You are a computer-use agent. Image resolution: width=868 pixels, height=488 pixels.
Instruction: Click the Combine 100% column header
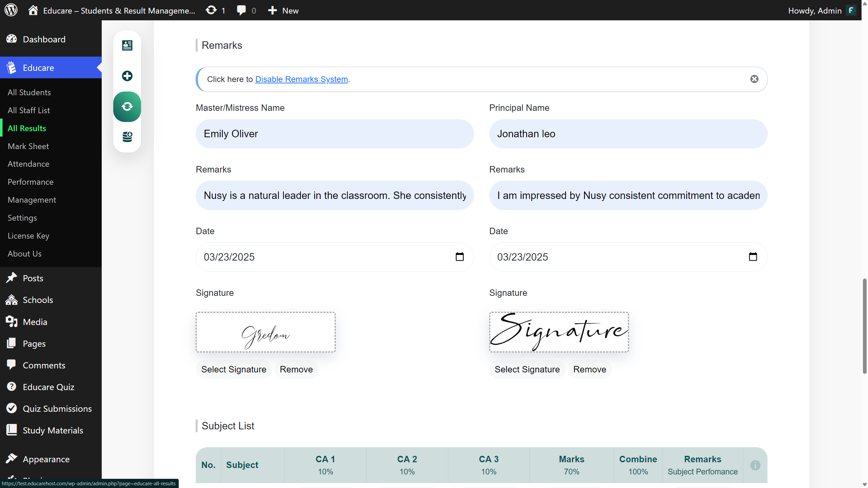[638, 465]
